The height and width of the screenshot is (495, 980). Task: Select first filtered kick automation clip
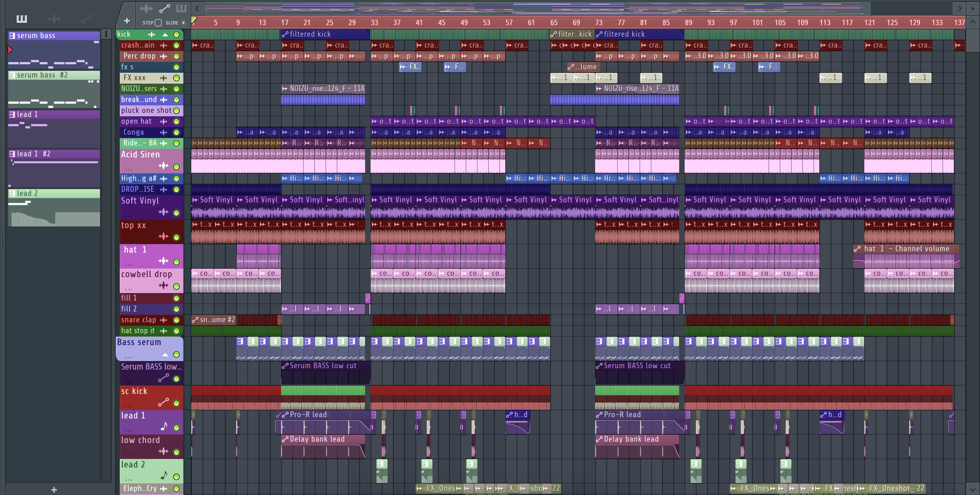tap(325, 34)
